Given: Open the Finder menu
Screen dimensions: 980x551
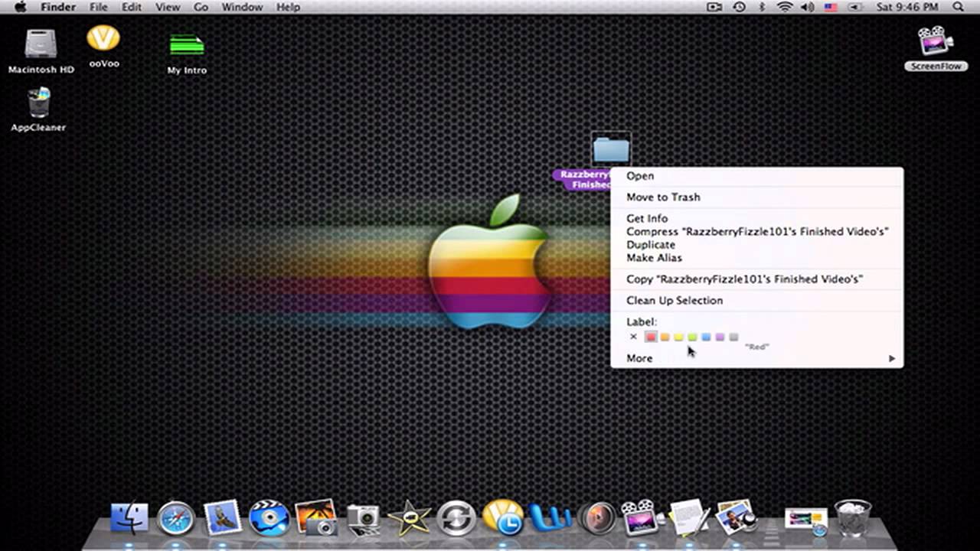Looking at the screenshot, I should coord(58,7).
